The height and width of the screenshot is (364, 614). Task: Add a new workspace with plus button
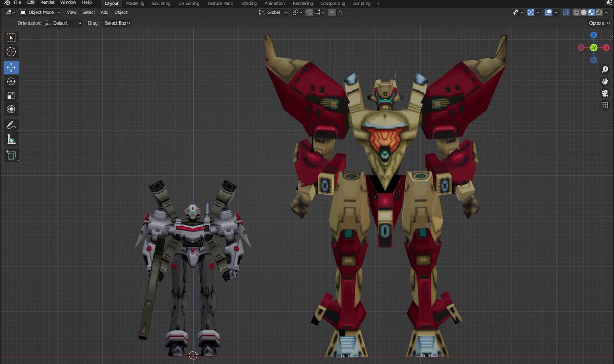379,3
